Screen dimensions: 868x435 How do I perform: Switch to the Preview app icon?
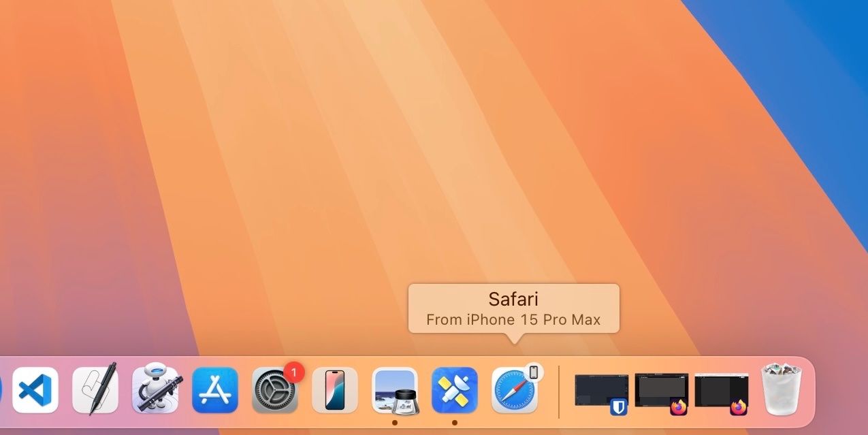[395, 390]
